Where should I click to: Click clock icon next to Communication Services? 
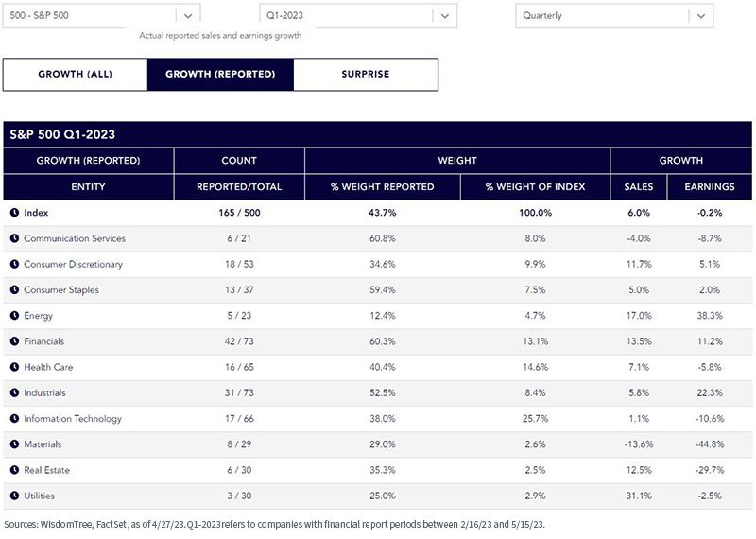pyautogui.click(x=14, y=238)
